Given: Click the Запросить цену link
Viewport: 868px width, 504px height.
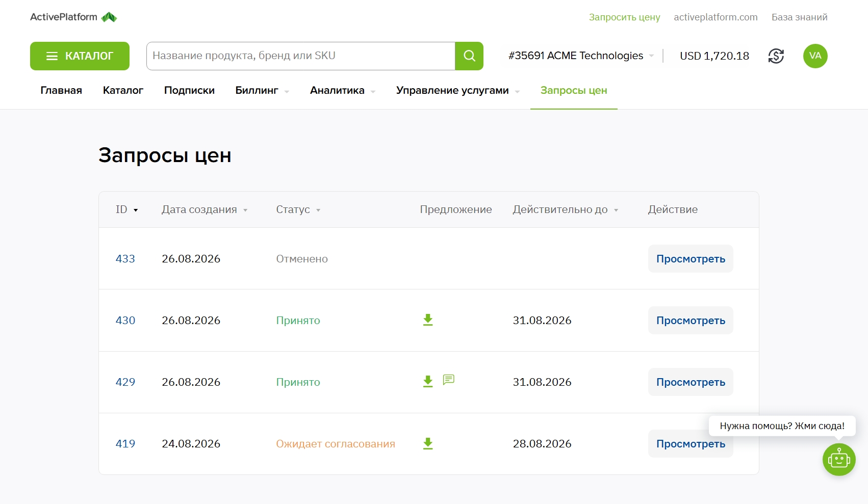Looking at the screenshot, I should 624,17.
